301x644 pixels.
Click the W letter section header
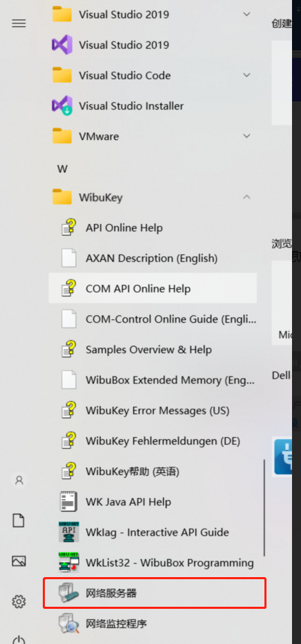(x=62, y=169)
